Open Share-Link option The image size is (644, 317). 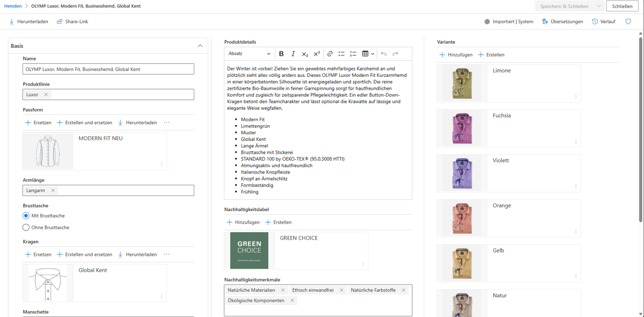click(x=72, y=21)
